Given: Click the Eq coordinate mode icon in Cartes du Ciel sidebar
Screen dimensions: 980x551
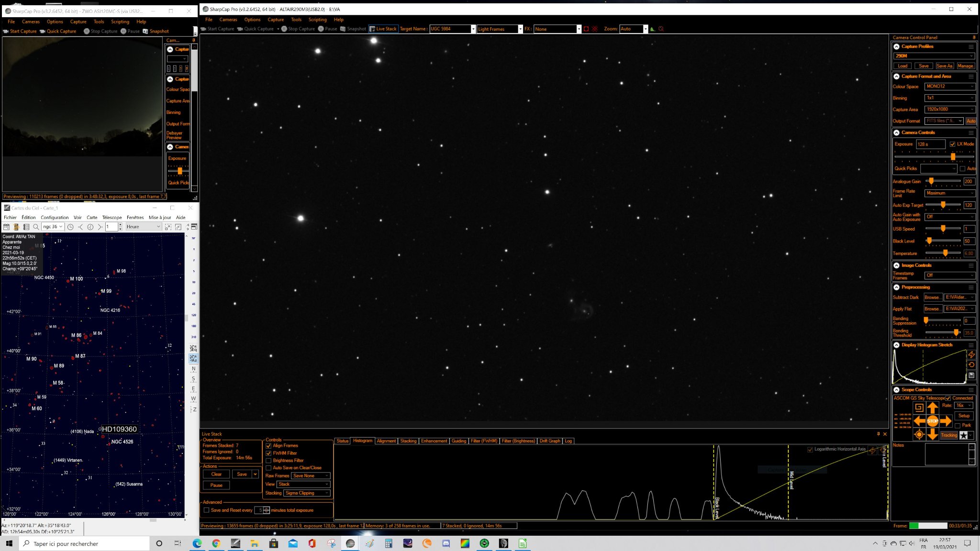Looking at the screenshot, I should coord(193,348).
